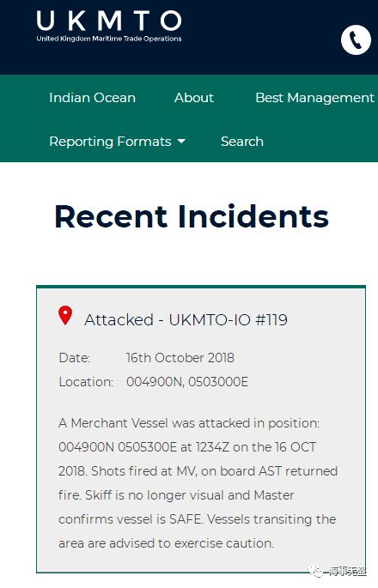
Task: Click the Date label in incident card
Action: click(75, 358)
